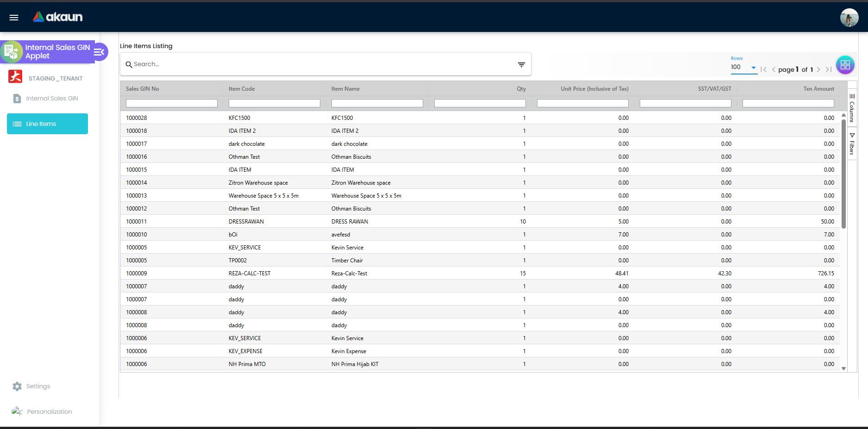
Task: Click the 48.41 unit price cell
Action: (622, 274)
